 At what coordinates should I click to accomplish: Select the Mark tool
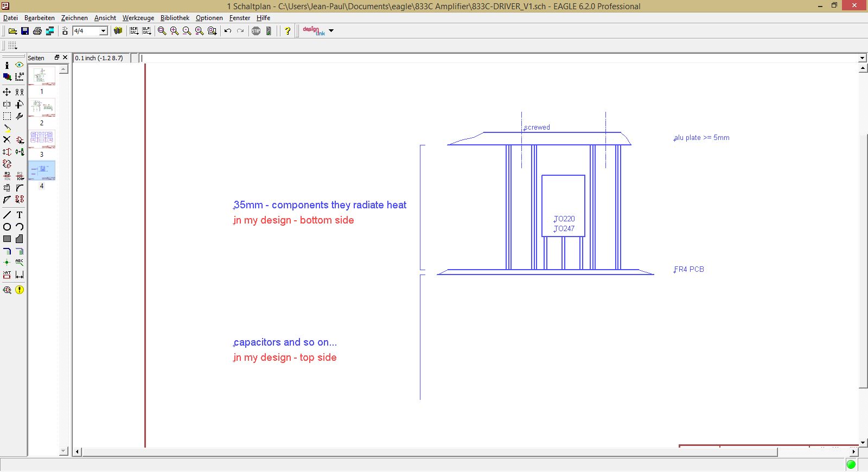click(20, 77)
